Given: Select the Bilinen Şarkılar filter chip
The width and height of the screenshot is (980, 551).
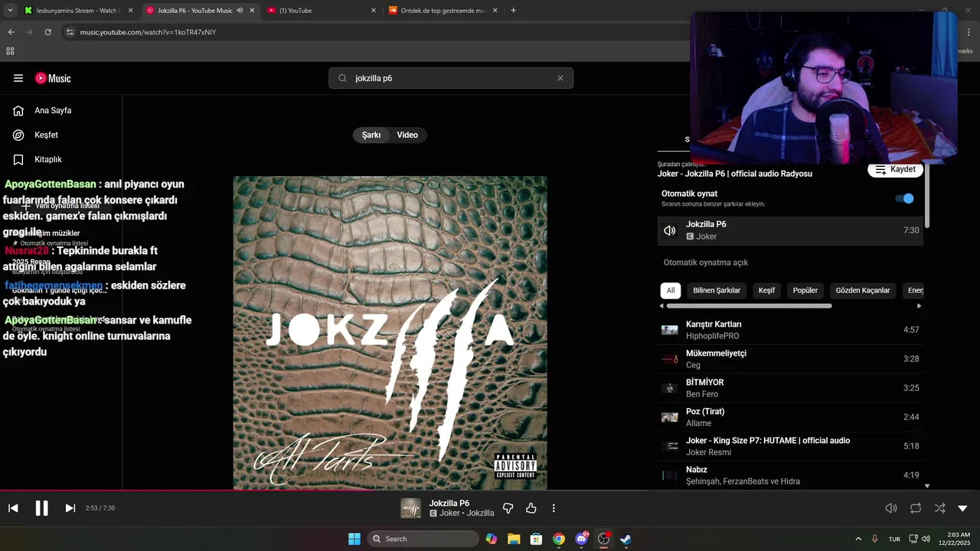Looking at the screenshot, I should point(717,291).
